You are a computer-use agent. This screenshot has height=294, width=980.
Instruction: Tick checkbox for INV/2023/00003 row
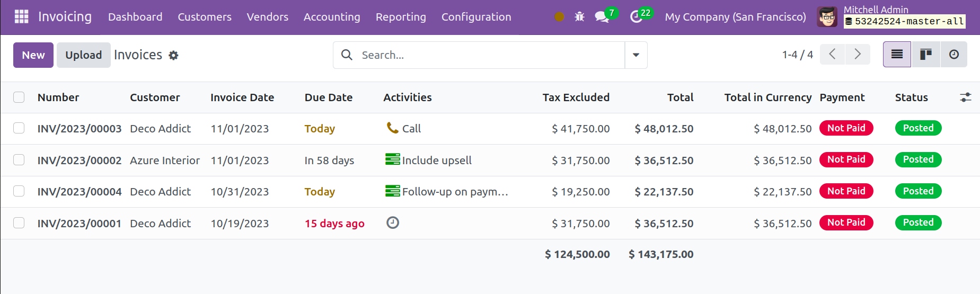[x=19, y=128]
